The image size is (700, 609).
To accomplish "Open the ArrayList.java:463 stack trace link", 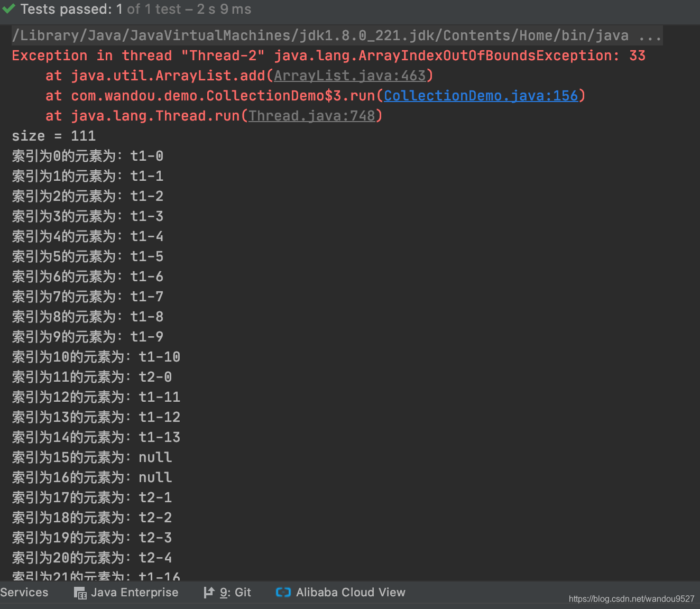I will click(350, 76).
